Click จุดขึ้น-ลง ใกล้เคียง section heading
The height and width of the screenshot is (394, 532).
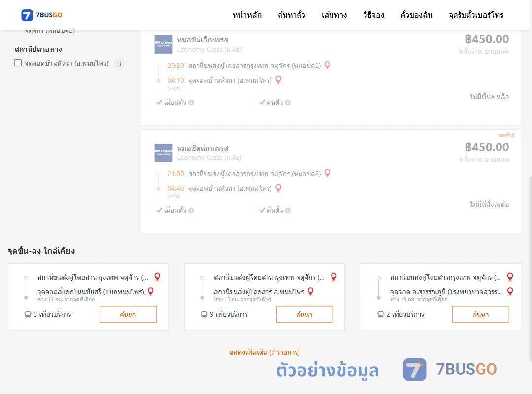pos(41,251)
